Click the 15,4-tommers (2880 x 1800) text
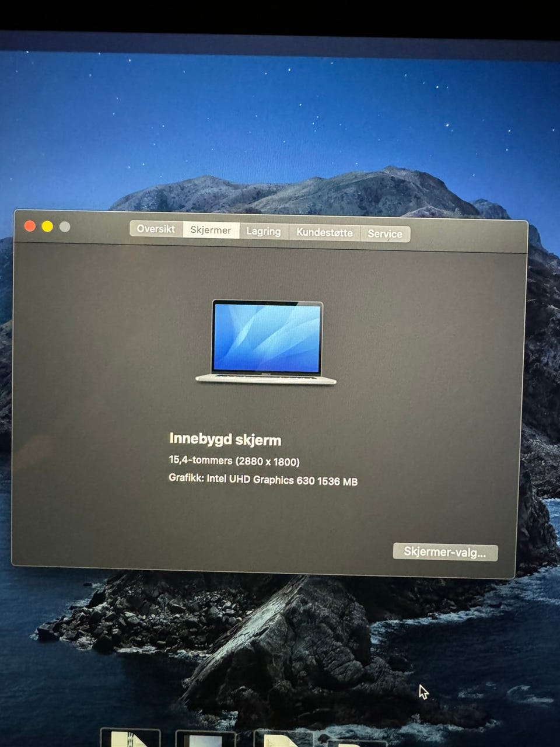 (234, 461)
